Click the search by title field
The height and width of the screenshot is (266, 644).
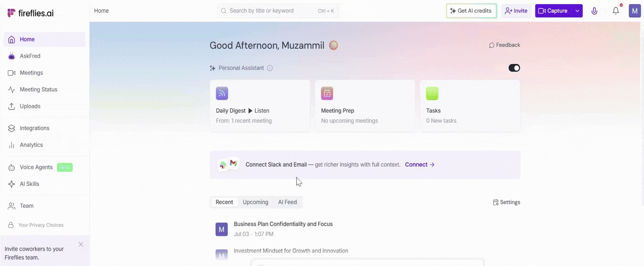(x=278, y=11)
